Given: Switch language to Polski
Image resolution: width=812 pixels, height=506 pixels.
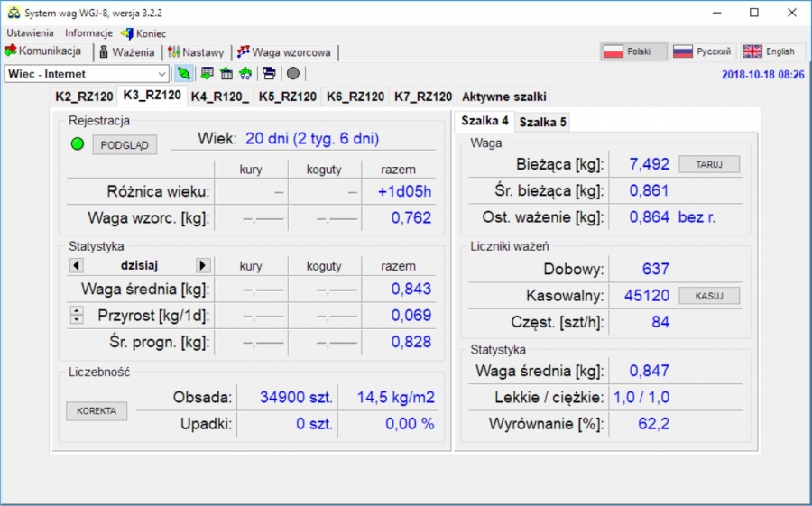Looking at the screenshot, I should (x=634, y=51).
